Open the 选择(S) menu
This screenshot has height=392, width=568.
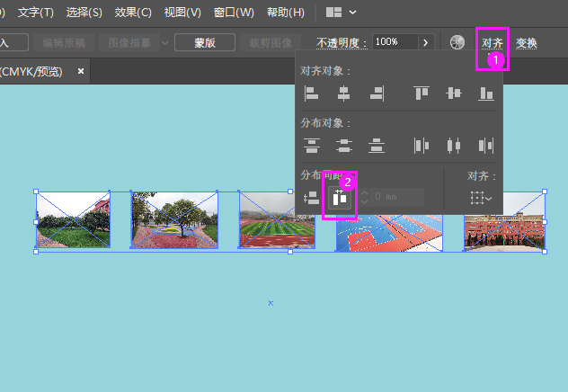(84, 13)
